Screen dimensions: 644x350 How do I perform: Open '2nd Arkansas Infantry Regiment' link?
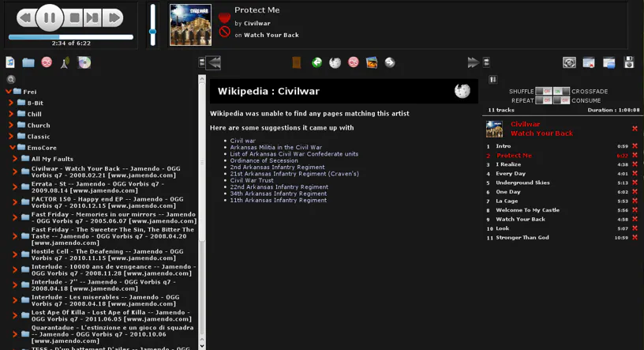[277, 167]
